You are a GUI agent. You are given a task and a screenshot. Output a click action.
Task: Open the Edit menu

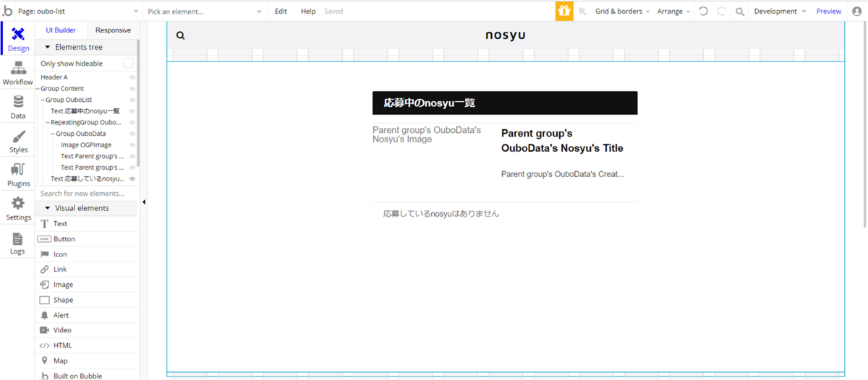[281, 12]
